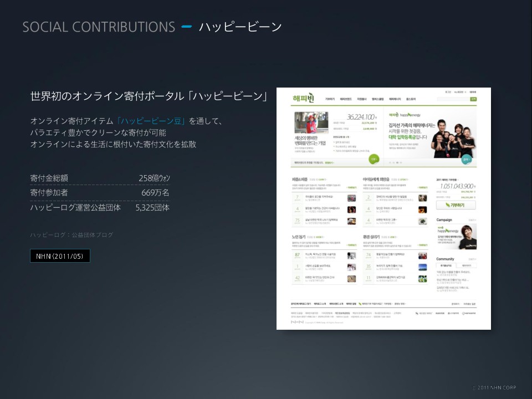Open the Campaign section more link
This screenshot has width=532, height=399.
pyautogui.click(x=472, y=220)
